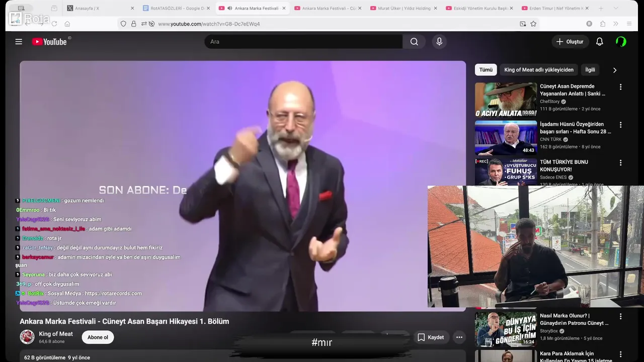This screenshot has width=644, height=362.
Task: List all tabs dropdown arrow
Action: (615, 8)
